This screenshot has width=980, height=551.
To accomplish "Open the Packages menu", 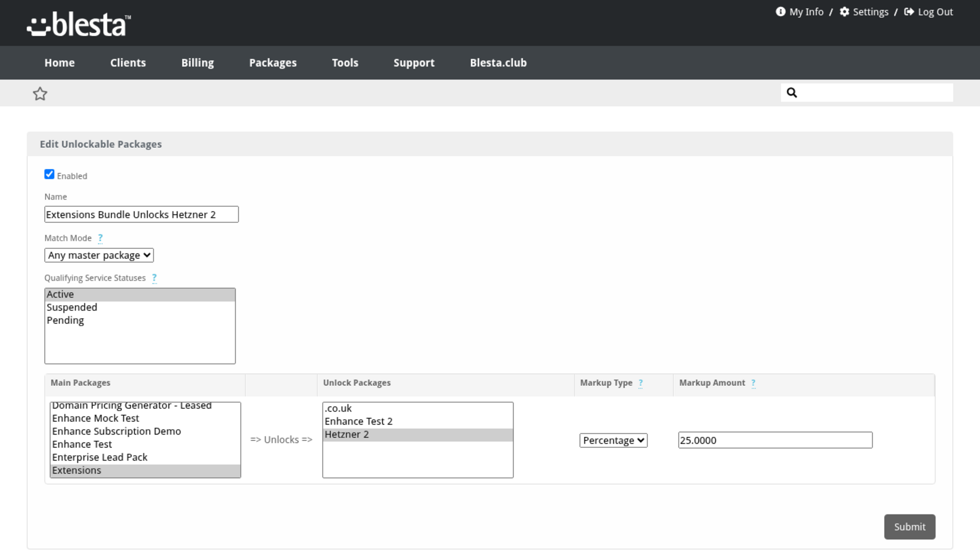I will click(x=273, y=63).
